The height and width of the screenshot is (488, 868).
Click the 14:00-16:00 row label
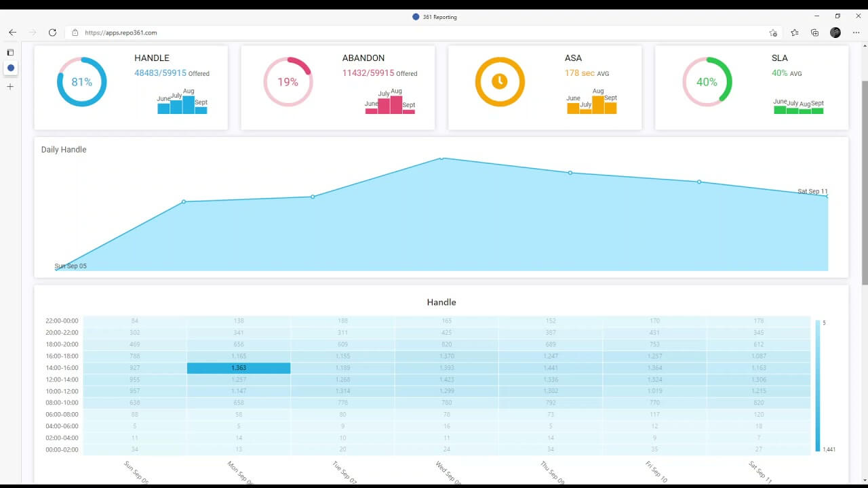[x=62, y=368]
